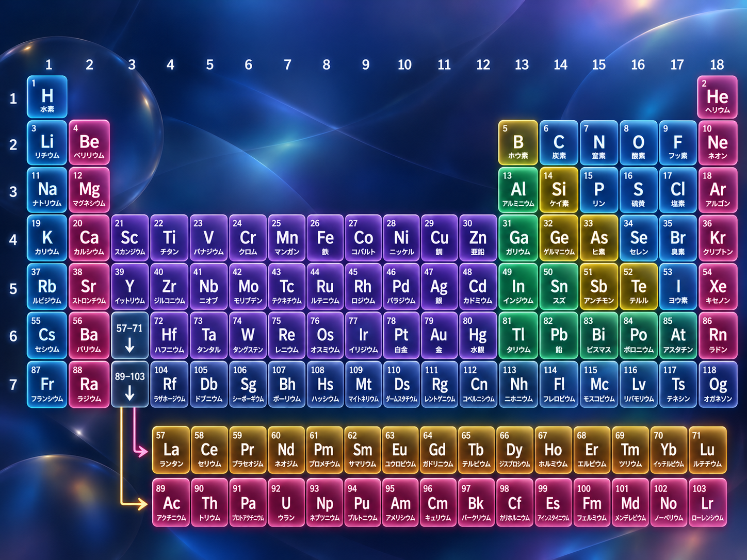
Task: Click the Magnesium (Mg) tile
Action: coord(89,190)
